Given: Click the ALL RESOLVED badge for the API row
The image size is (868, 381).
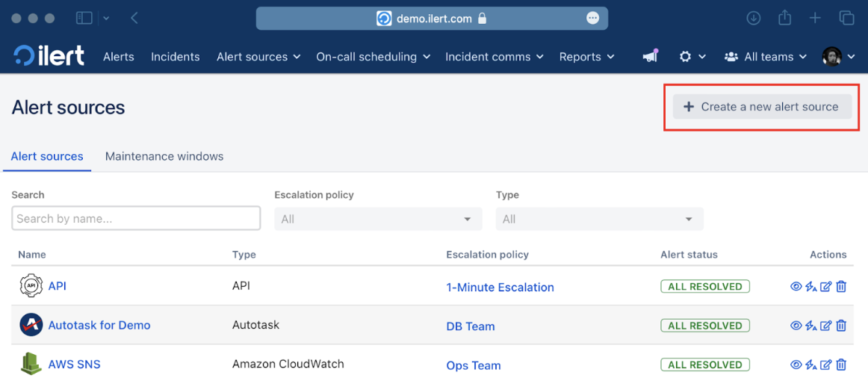Looking at the screenshot, I should 705,286.
